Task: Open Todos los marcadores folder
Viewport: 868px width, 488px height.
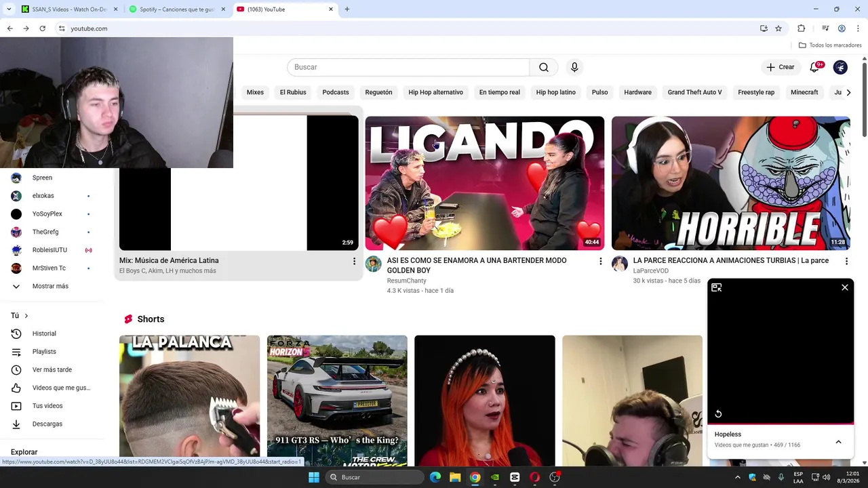Action: click(x=830, y=45)
